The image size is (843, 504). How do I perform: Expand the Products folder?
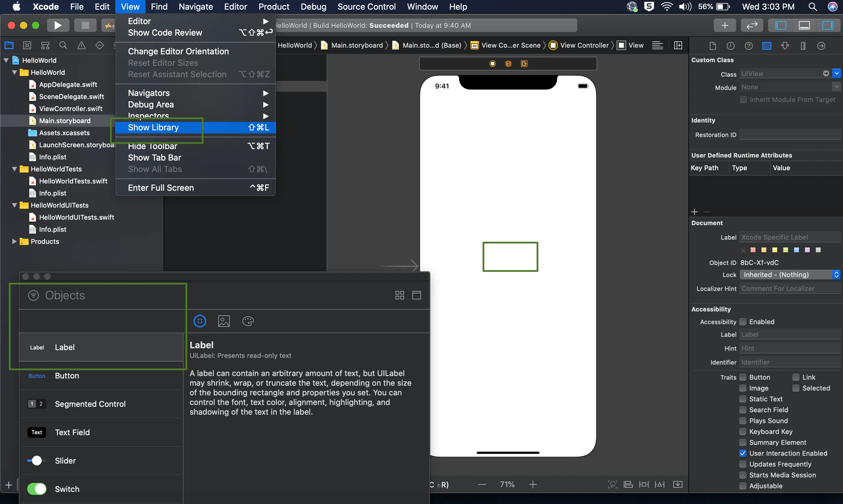point(14,241)
